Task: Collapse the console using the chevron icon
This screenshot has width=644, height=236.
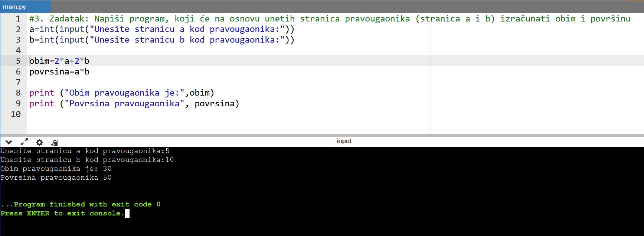Action: [9, 142]
